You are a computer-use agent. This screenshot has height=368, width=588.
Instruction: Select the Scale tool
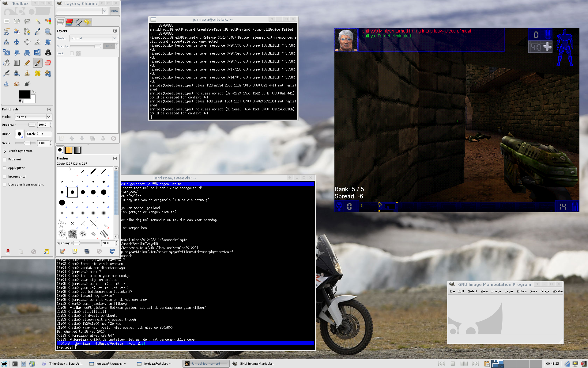pos(6,52)
